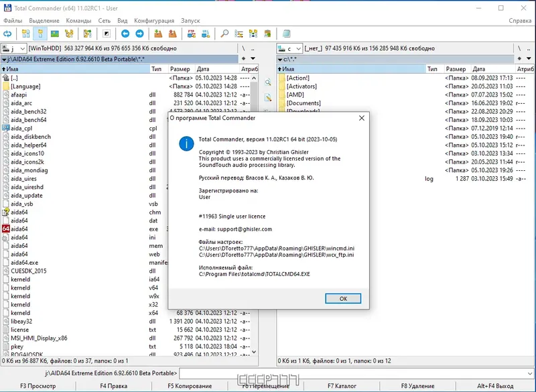Sort right panel by Дата column header
536x392 pixels.
[493, 69]
